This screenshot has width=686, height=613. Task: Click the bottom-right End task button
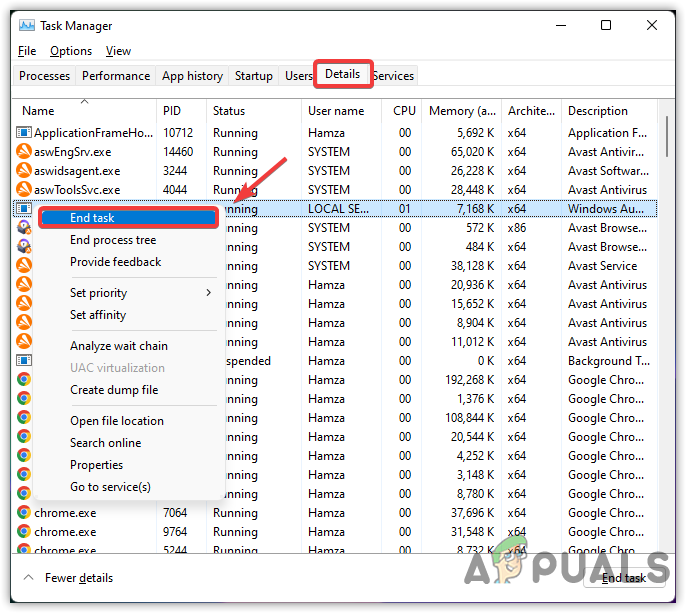(624, 578)
